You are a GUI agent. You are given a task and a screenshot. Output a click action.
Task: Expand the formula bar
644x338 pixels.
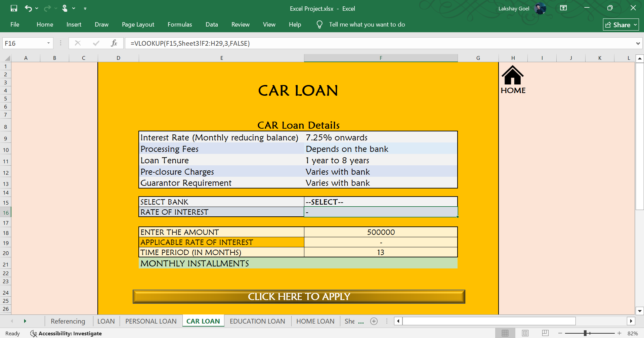tap(638, 43)
